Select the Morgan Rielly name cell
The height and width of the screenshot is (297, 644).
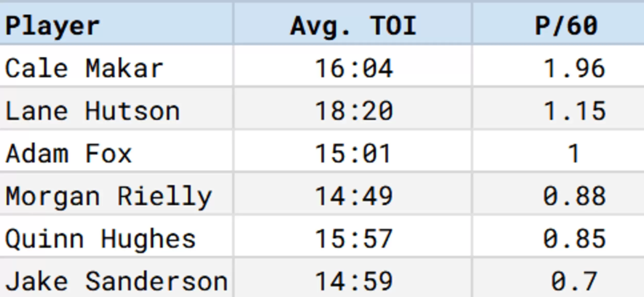pos(116,194)
